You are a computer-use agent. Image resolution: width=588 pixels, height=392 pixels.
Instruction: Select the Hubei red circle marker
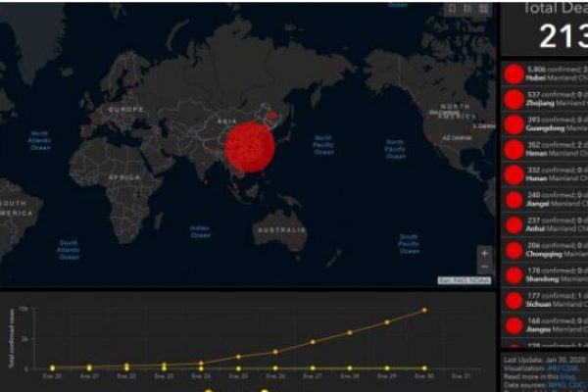(x=513, y=74)
